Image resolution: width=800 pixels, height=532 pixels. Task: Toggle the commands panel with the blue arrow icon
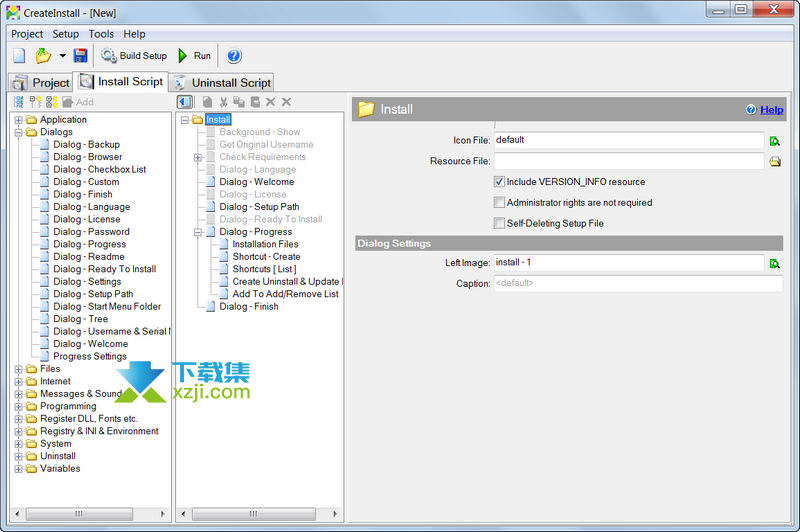coord(185,102)
